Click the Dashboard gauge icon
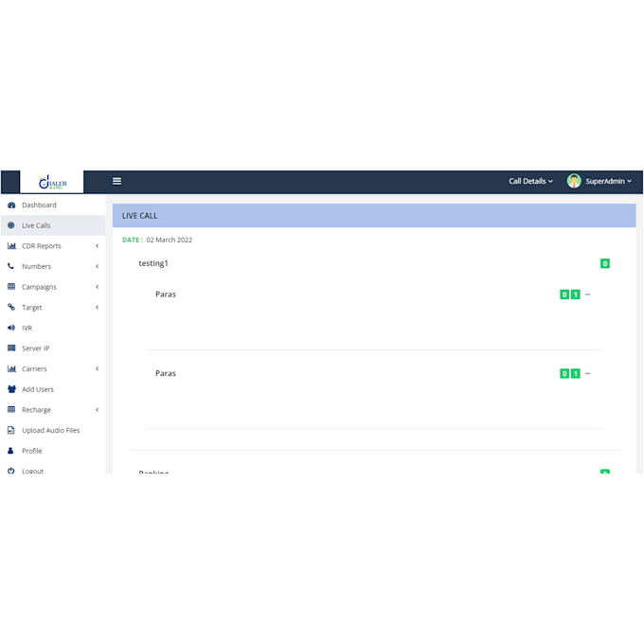The width and height of the screenshot is (644, 644). coord(11,205)
